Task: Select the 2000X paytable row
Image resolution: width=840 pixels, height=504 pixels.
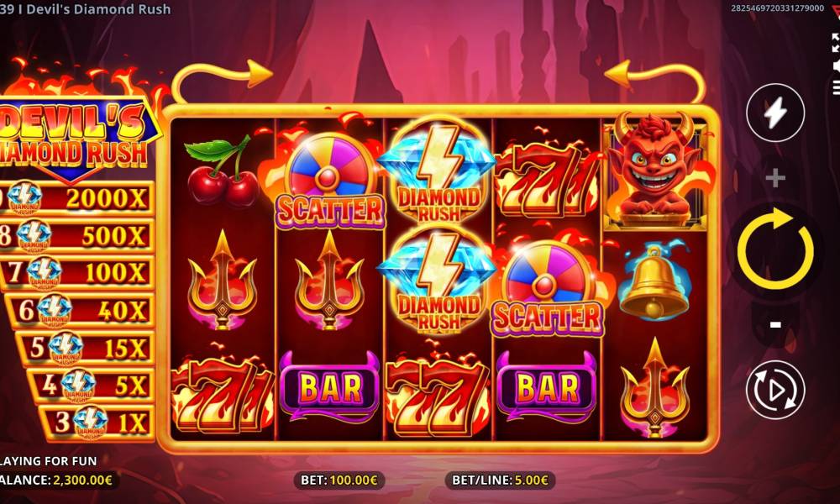Action: point(76,198)
